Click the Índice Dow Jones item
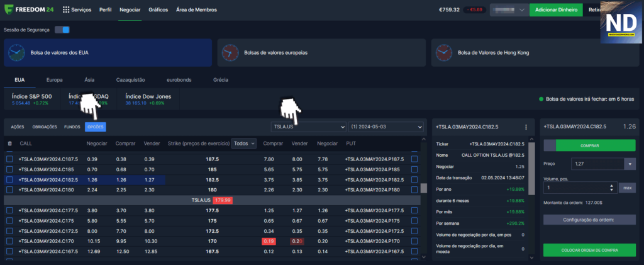 148,99
